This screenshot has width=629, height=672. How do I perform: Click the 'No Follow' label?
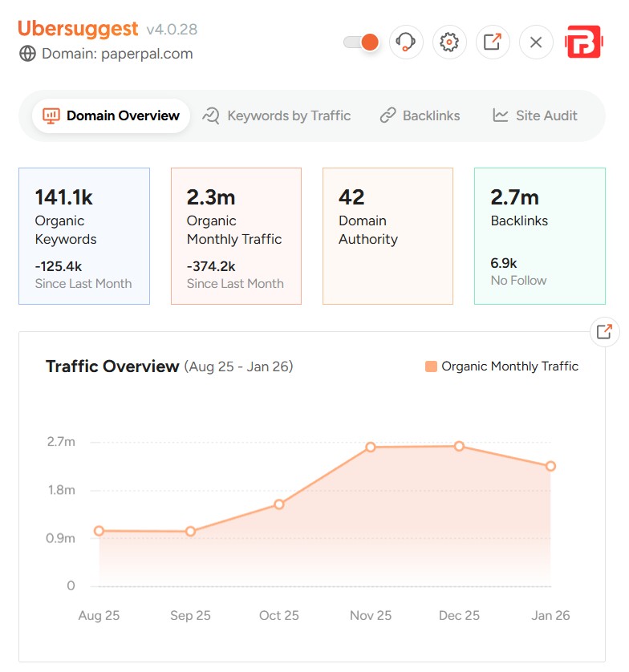pos(519,281)
